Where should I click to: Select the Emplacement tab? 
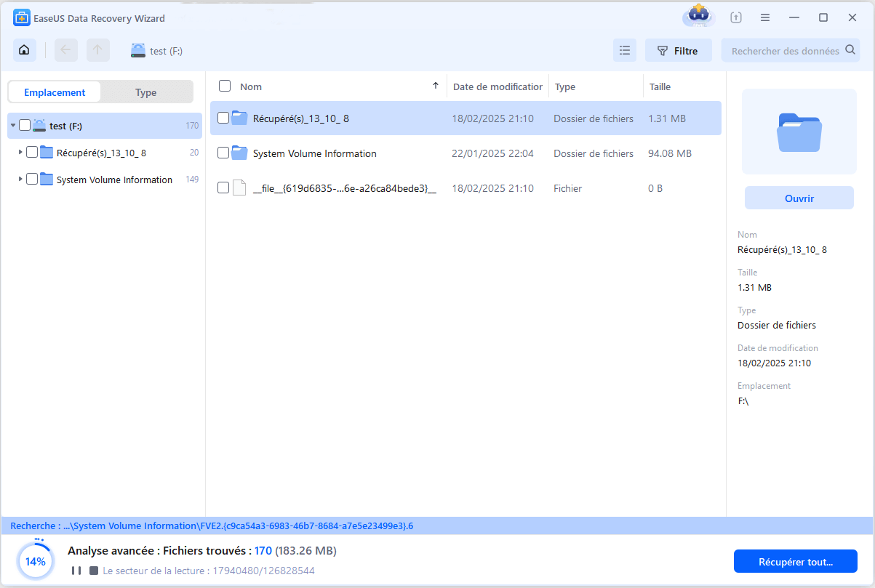[x=55, y=92]
